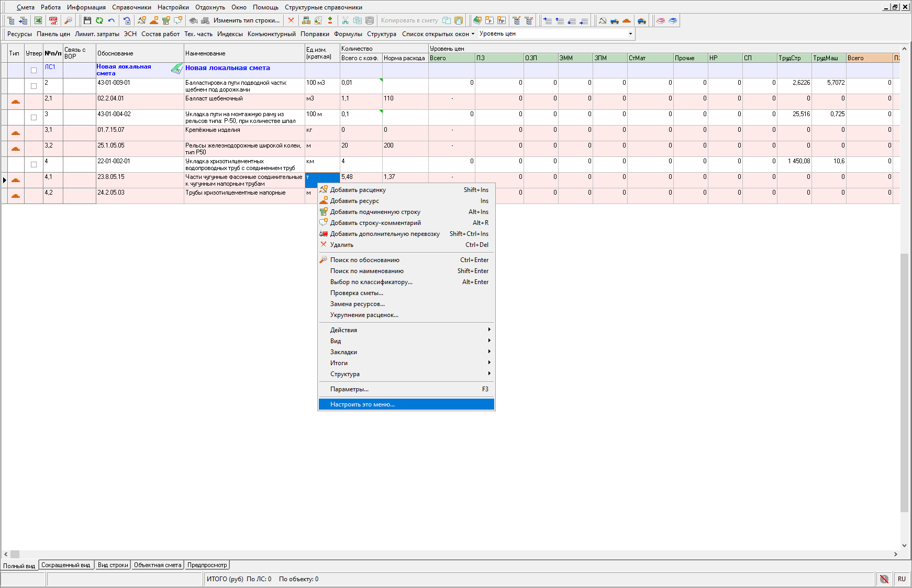Click the magnifier search toolbar icon
912x588 pixels.
pyautogui.click(x=68, y=20)
